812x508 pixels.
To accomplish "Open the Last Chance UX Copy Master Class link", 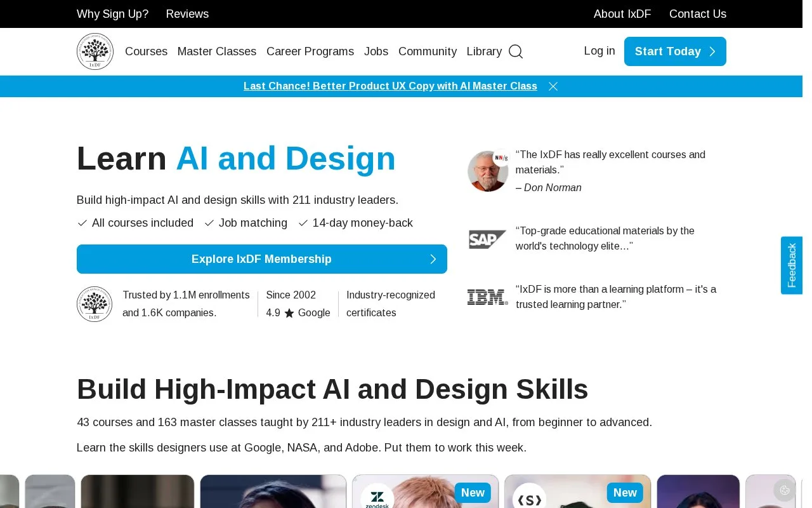I will (390, 86).
